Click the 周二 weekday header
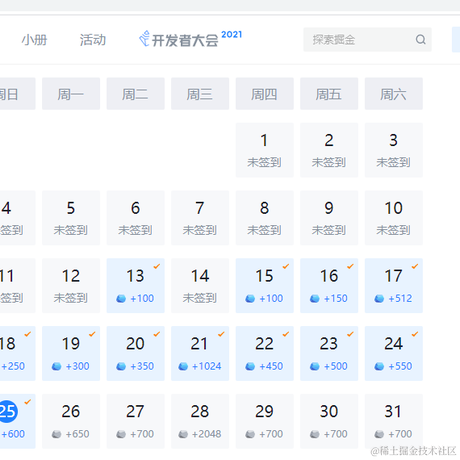The width and height of the screenshot is (460, 460). (x=135, y=94)
